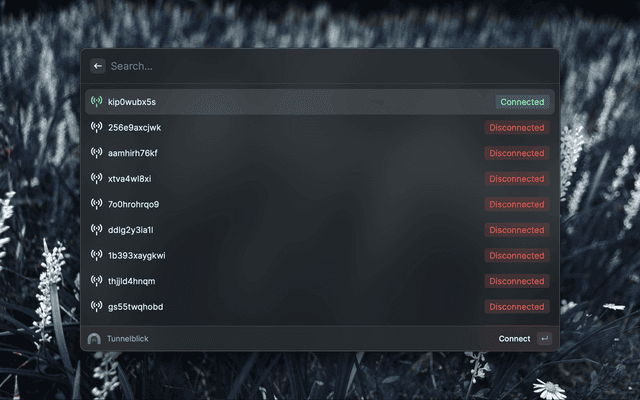Focus the Search input field
Image resolution: width=640 pixels, height=400 pixels.
331,66
